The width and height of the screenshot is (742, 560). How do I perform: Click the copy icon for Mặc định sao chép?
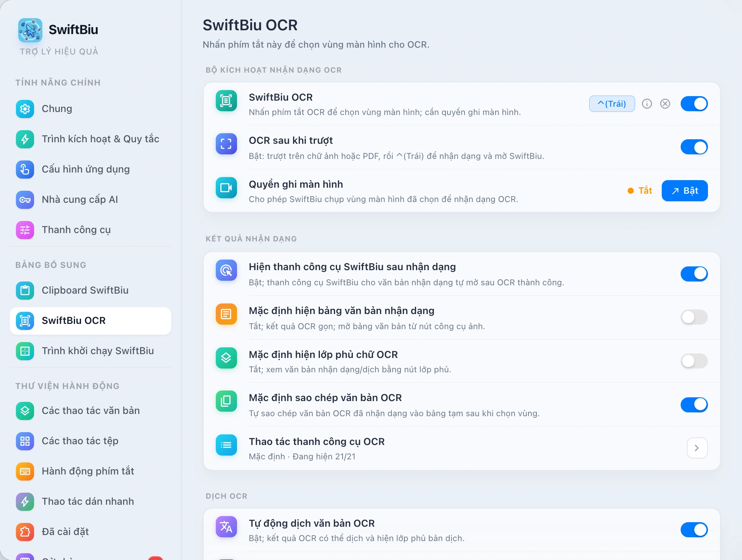(x=226, y=401)
